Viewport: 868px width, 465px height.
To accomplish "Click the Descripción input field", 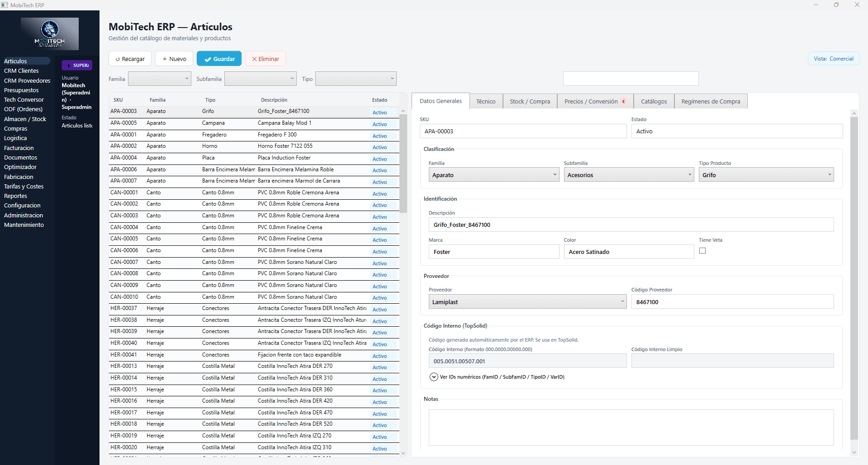I will (631, 225).
